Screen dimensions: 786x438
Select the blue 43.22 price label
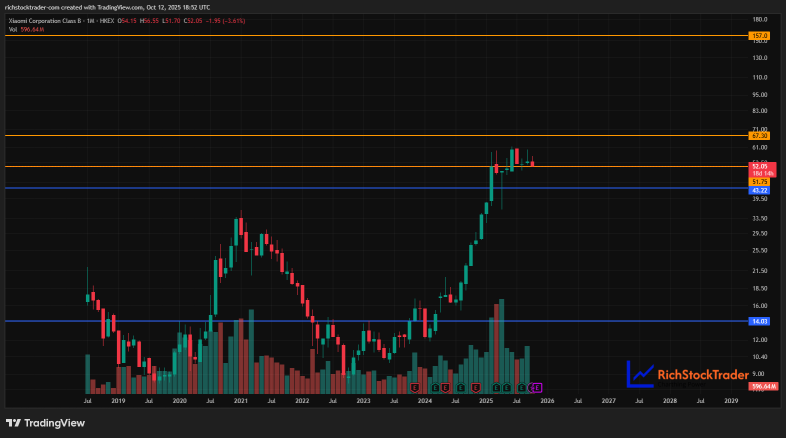(x=758, y=189)
